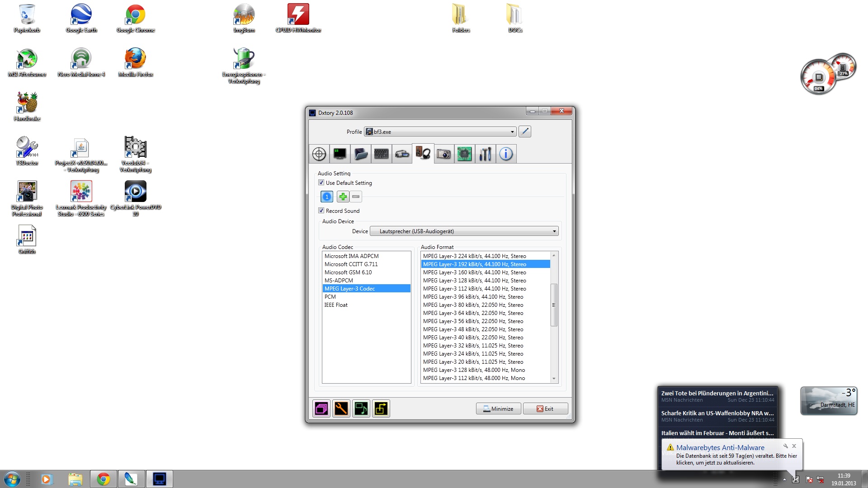Open the tools advanced settings tab
This screenshot has height=488, width=868.
coord(485,154)
